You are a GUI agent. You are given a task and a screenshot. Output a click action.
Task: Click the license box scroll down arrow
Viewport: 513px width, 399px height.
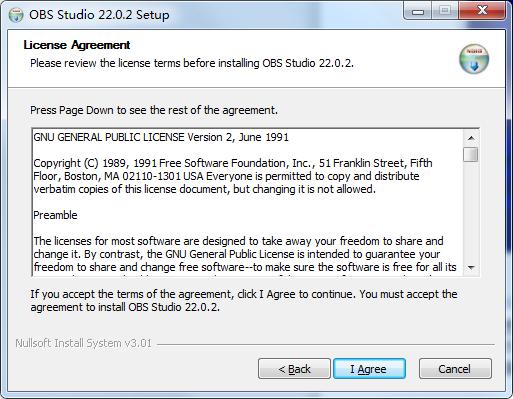tap(471, 268)
